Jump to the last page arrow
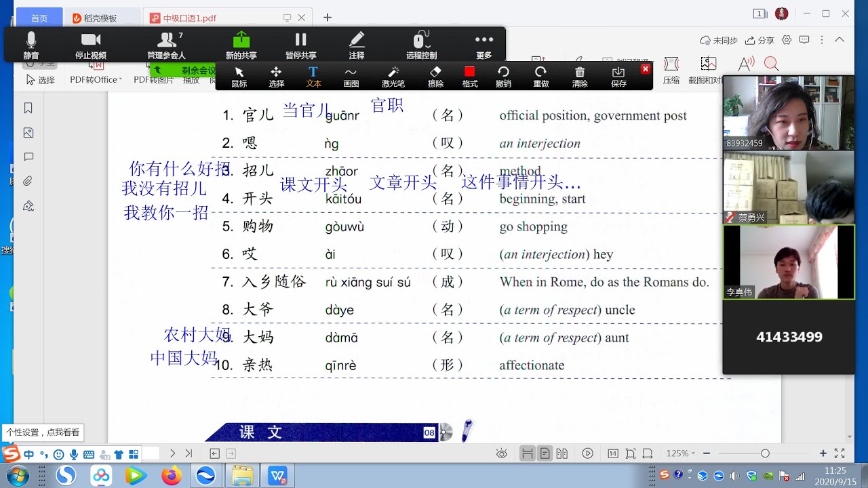The image size is (868, 488). pyautogui.click(x=189, y=453)
